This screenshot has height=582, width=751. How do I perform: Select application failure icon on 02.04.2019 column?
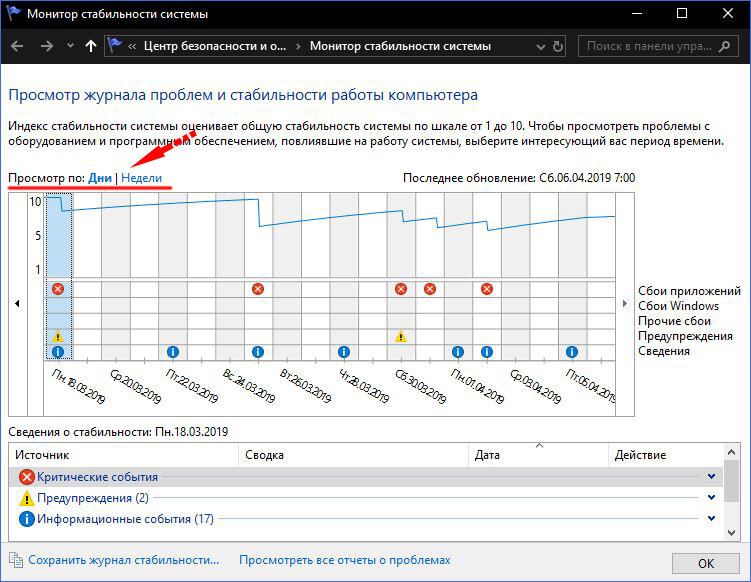click(x=487, y=289)
